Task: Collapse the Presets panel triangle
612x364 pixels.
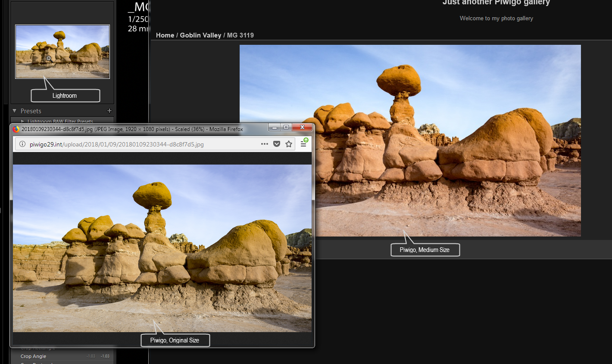Action: 15,111
